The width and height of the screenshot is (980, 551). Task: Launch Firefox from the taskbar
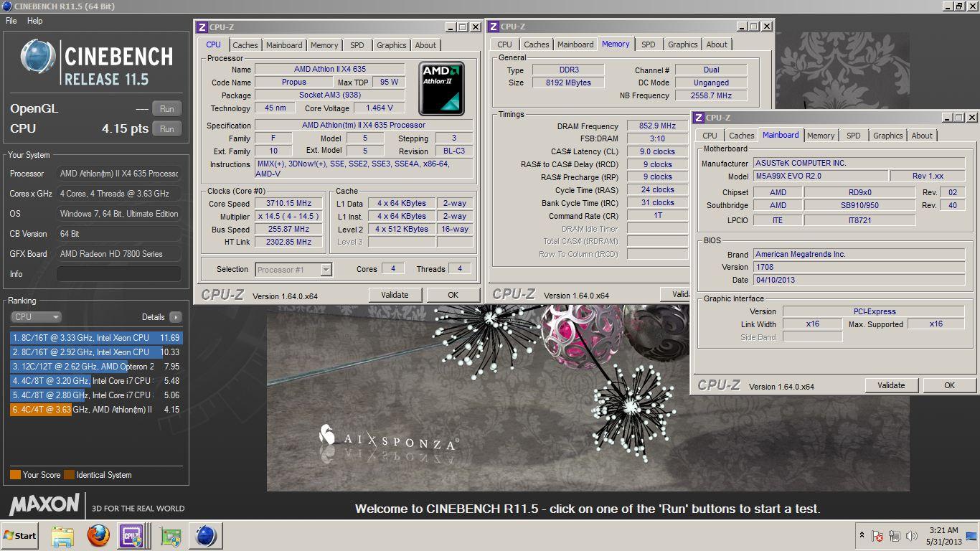coord(98,536)
